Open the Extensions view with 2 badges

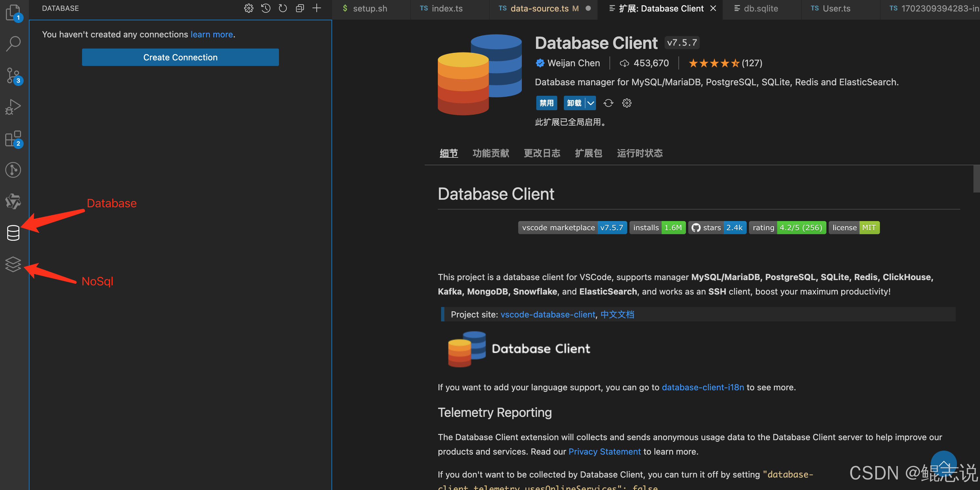coord(13,138)
